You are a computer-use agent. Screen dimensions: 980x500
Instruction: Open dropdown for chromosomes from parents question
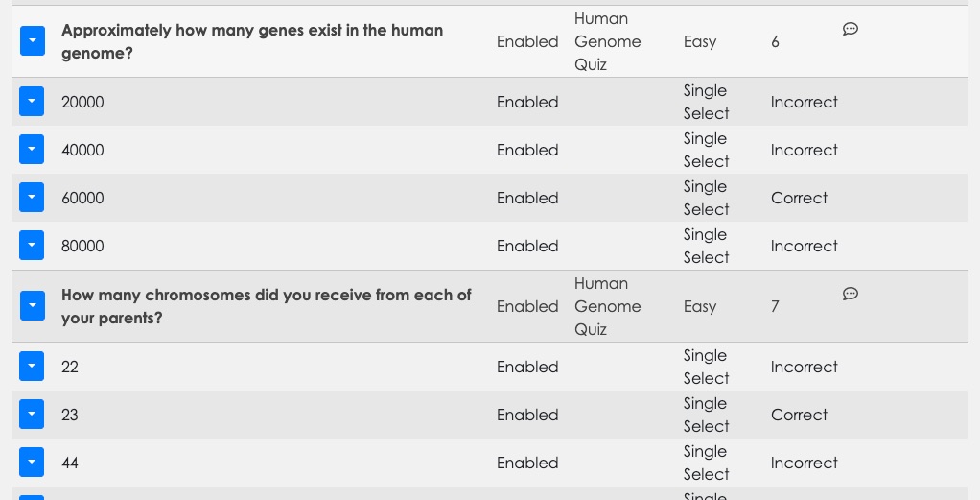pyautogui.click(x=33, y=305)
